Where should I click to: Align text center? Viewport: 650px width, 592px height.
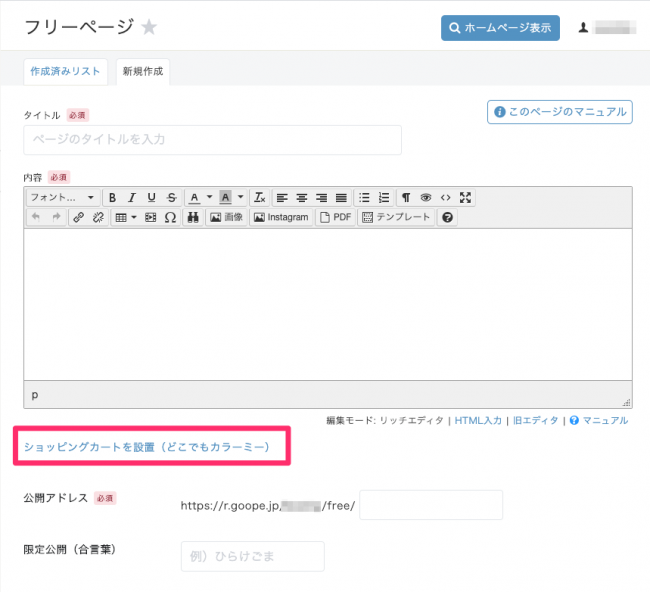[302, 198]
